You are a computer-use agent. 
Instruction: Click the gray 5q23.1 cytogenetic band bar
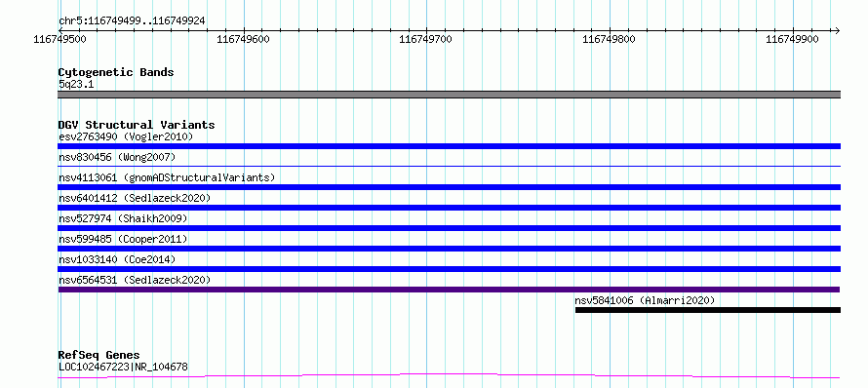(x=449, y=95)
